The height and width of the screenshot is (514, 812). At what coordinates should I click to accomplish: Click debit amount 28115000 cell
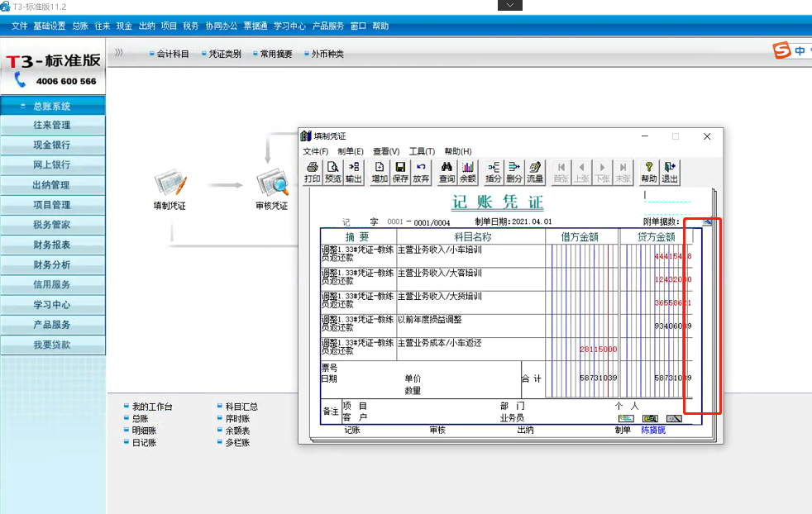point(582,350)
